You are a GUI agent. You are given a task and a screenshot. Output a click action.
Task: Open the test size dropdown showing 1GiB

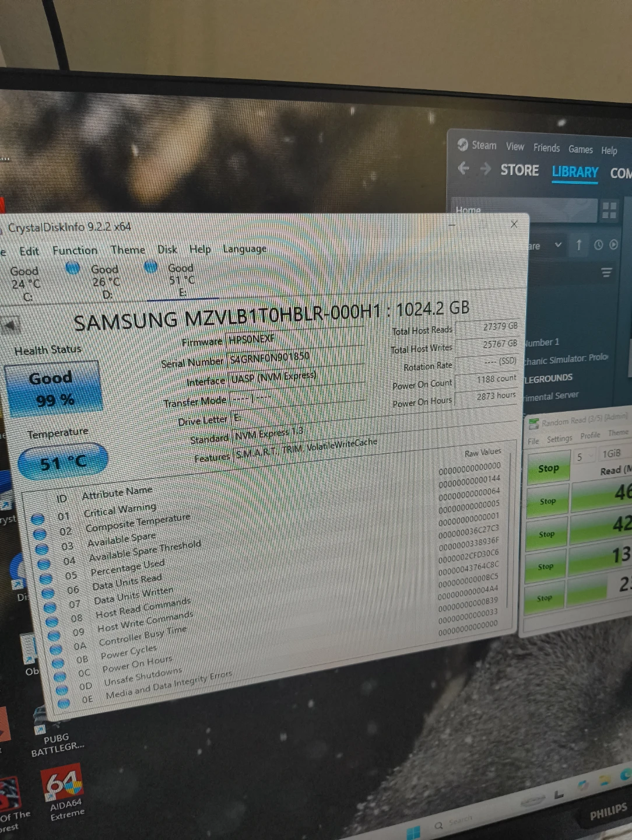tap(614, 453)
